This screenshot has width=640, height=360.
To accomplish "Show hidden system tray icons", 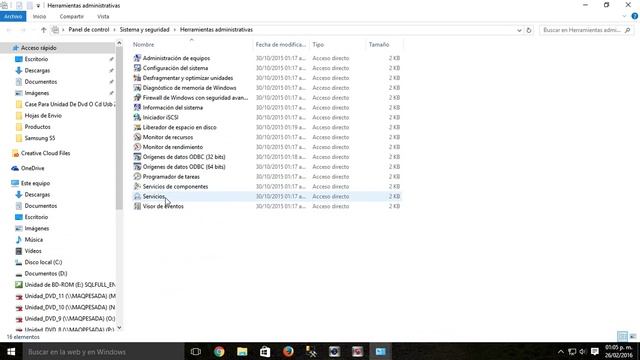I will coord(561,351).
